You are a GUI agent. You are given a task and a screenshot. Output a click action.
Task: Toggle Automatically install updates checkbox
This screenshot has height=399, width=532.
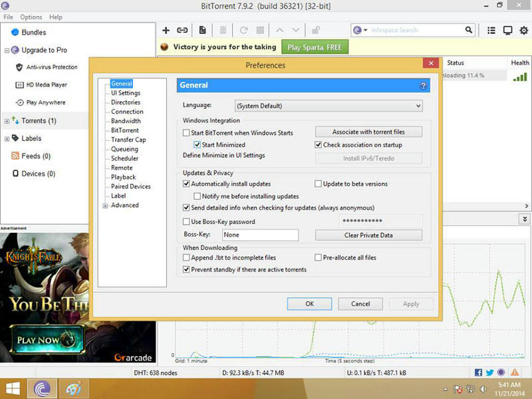coord(186,184)
